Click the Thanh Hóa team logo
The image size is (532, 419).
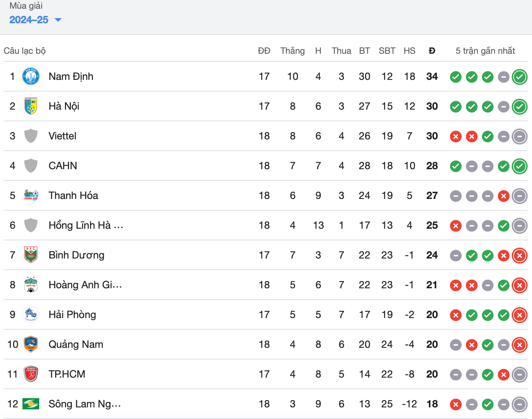click(x=31, y=195)
